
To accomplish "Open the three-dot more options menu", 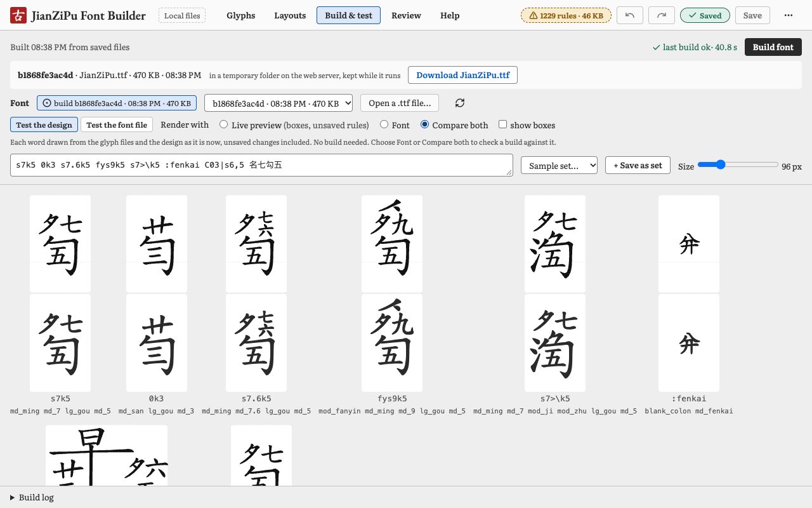I will pyautogui.click(x=789, y=15).
